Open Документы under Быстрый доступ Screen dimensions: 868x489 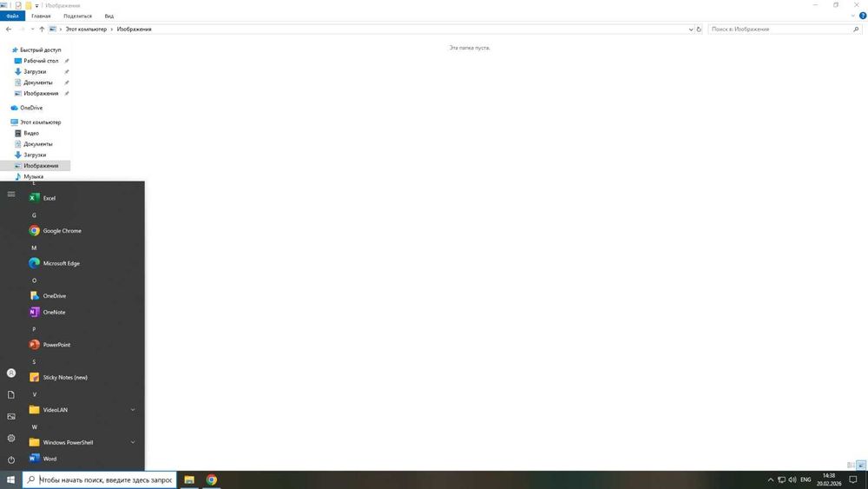[x=37, y=83]
